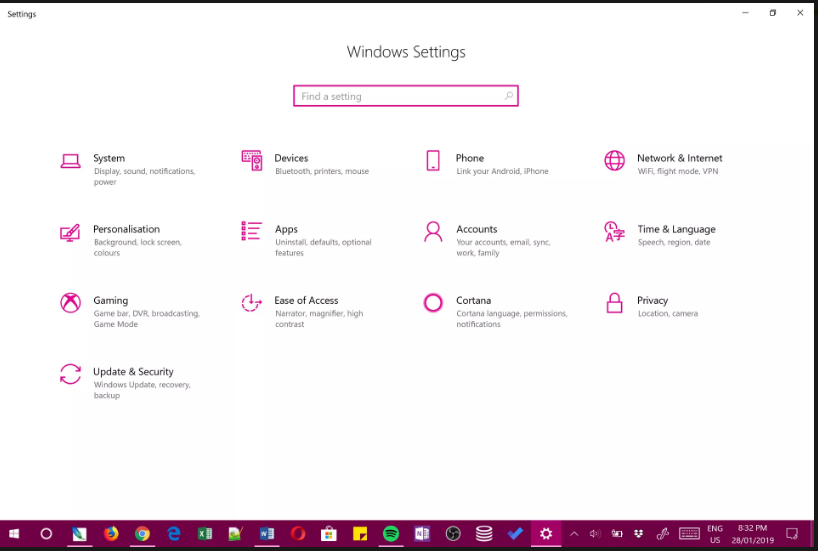Click the ENG US language indicator
The width and height of the screenshot is (818, 551).
(x=715, y=534)
